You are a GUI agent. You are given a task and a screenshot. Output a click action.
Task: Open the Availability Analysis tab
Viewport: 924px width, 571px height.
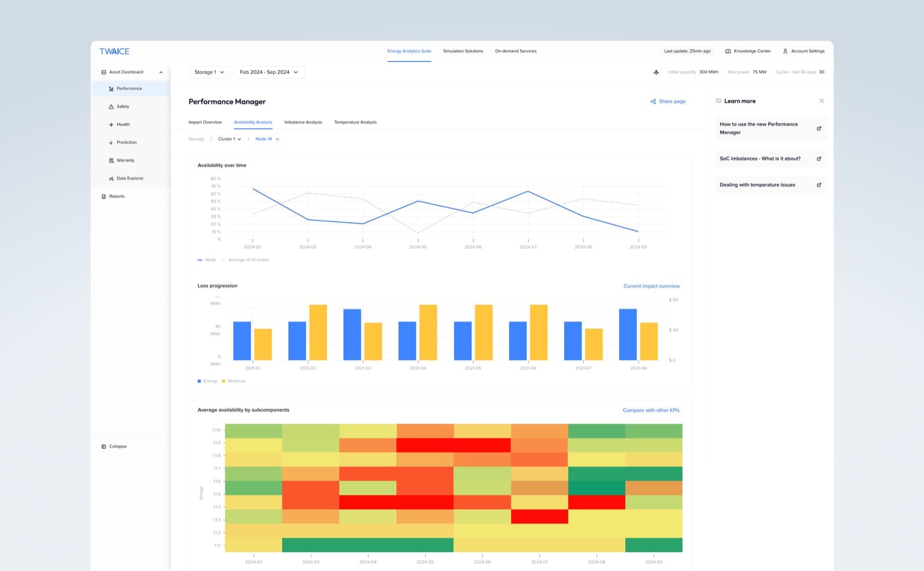pyautogui.click(x=253, y=122)
